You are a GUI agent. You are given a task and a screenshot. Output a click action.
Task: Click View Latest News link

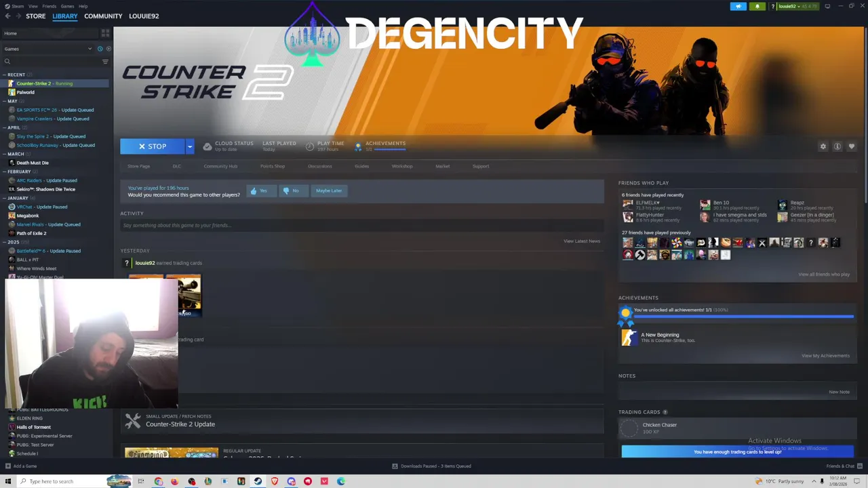582,241
